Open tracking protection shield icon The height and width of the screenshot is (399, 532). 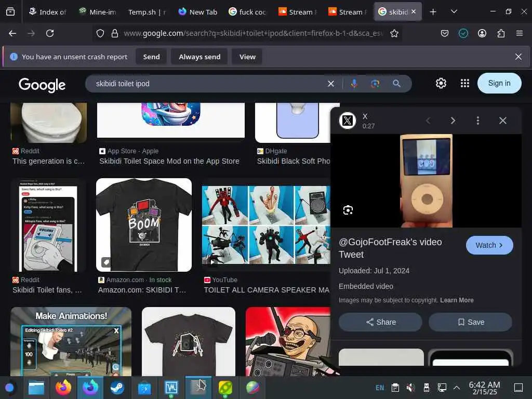click(x=100, y=33)
